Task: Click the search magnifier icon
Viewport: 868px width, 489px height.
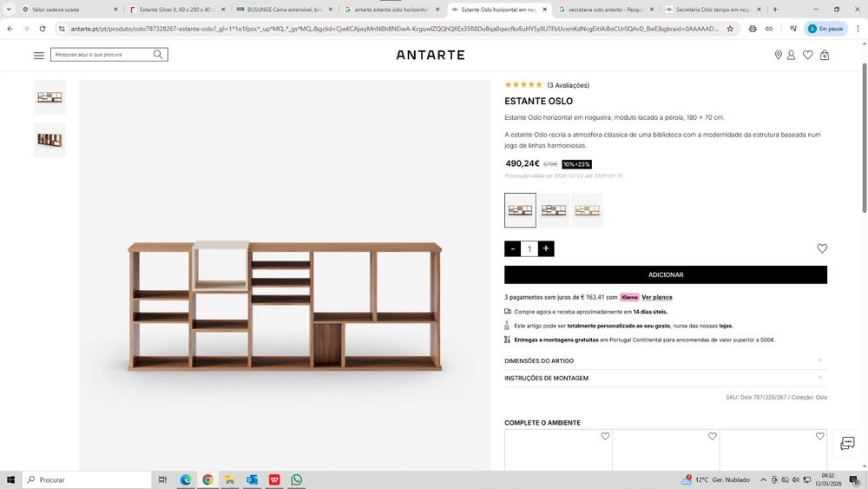Action: (158, 54)
